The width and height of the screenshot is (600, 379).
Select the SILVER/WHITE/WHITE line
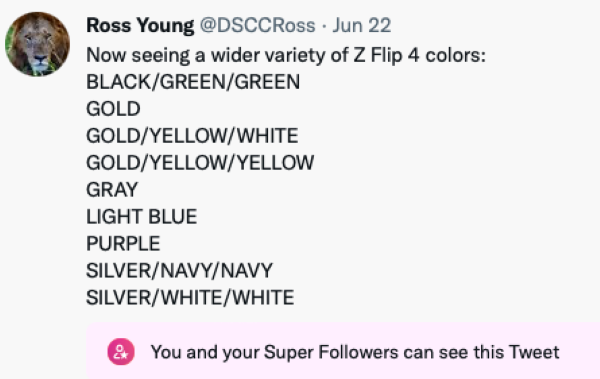(190, 297)
